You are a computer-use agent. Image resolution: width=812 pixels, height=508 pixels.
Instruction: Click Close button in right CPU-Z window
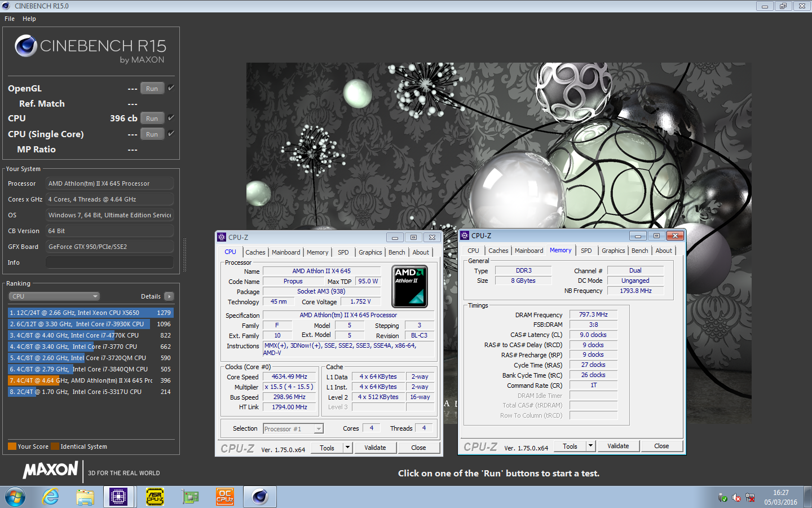pos(661,446)
